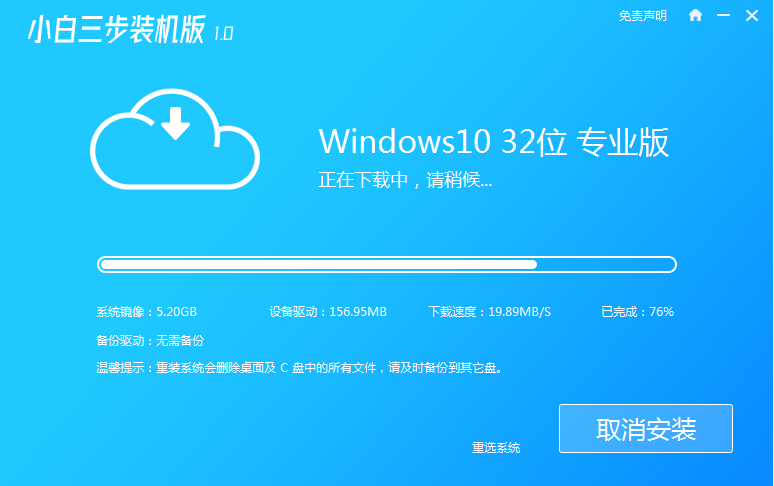Viewport: 774px width, 486px height.
Task: Click the Windows10 32位 专业版 heading
Action: click(x=494, y=142)
